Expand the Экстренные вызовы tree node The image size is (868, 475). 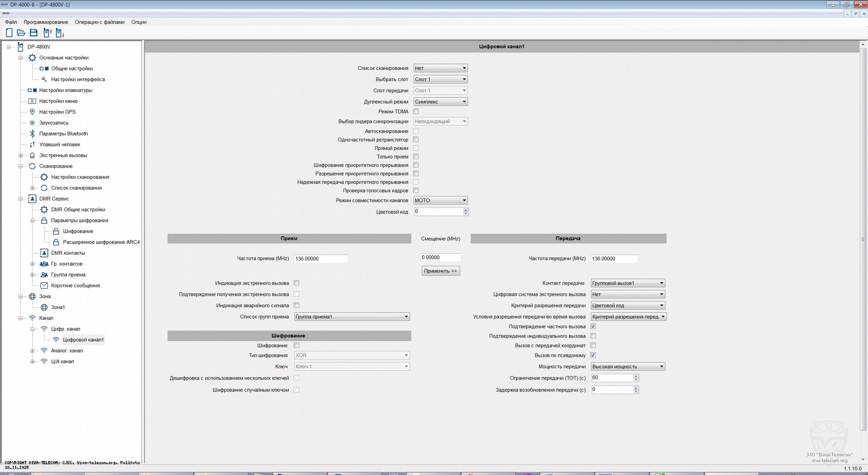pyautogui.click(x=21, y=155)
